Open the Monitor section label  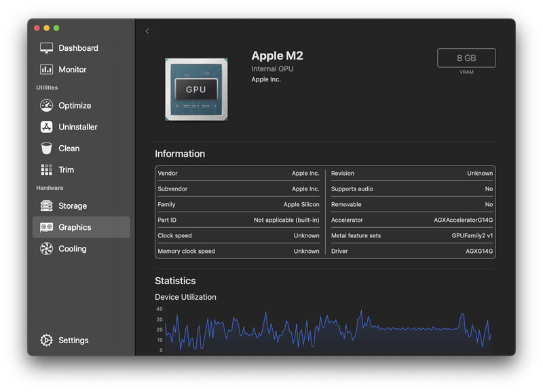point(73,70)
